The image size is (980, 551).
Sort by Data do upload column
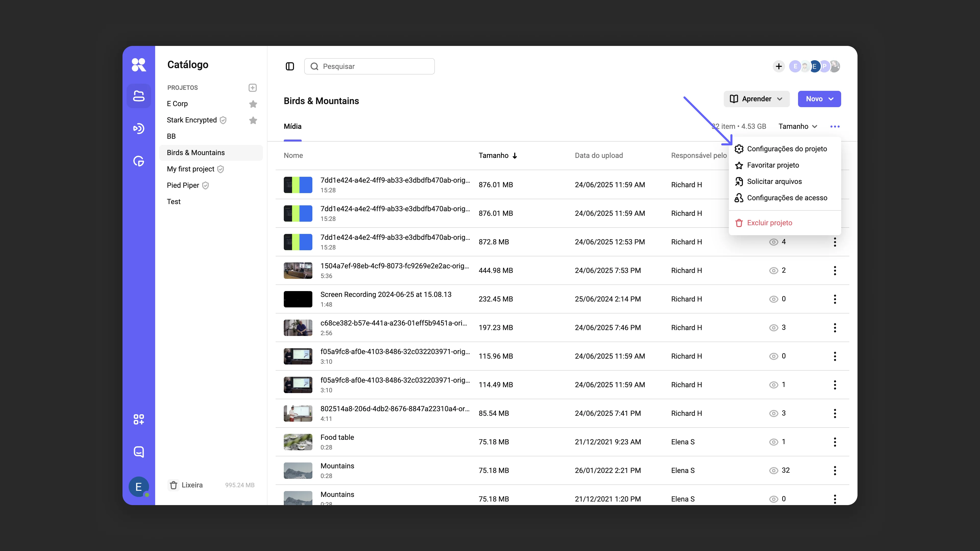pos(599,156)
